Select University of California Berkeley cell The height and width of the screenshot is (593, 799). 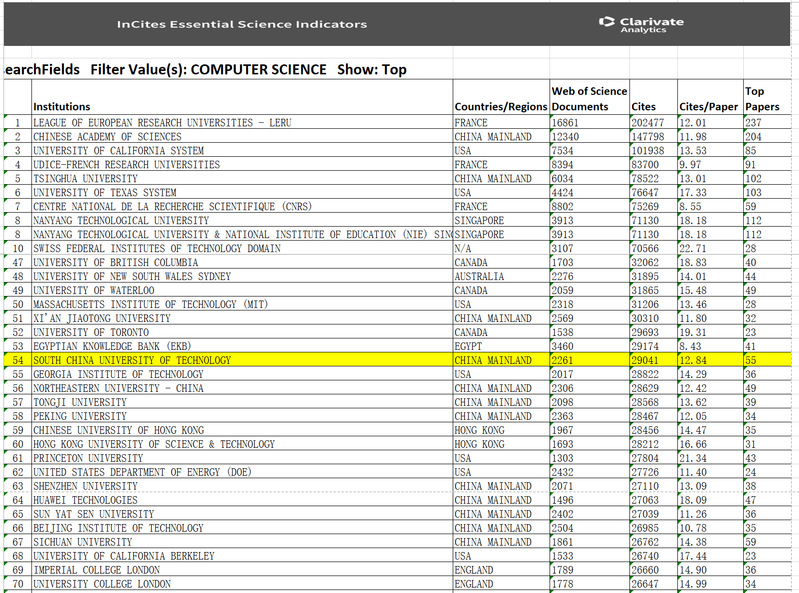pyautogui.click(x=242, y=556)
